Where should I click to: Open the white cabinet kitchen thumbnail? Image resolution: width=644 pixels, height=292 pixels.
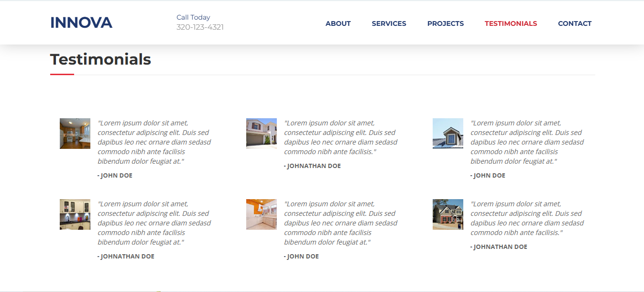pos(75,214)
